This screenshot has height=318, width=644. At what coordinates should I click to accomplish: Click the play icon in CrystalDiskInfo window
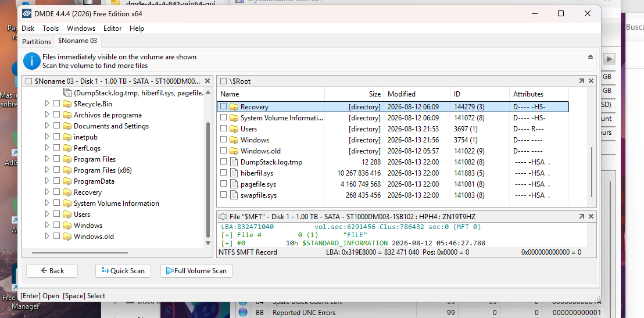click(609, 59)
